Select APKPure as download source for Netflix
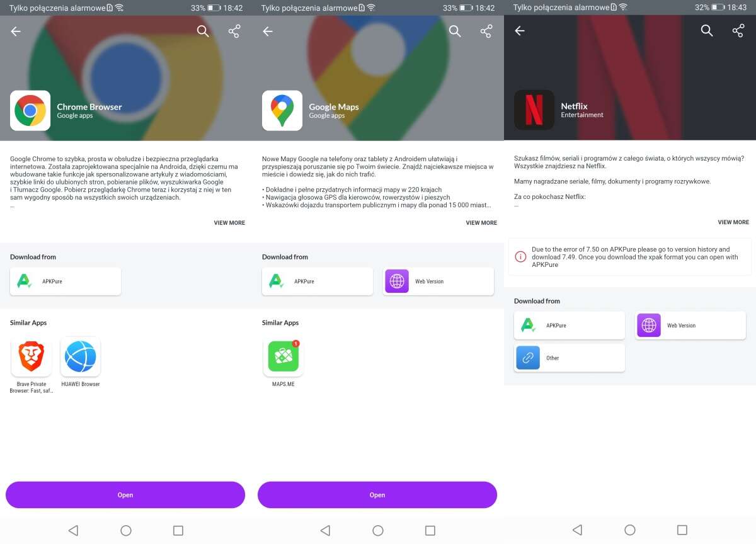This screenshot has width=756, height=544. point(569,325)
